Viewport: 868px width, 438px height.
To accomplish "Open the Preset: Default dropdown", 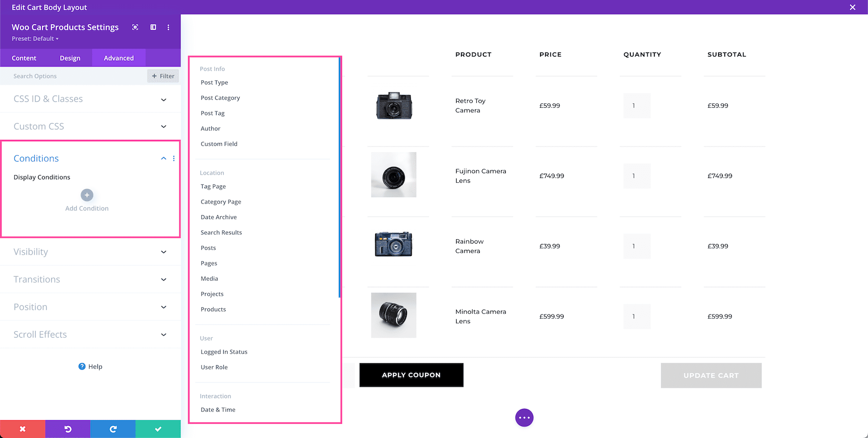I will point(34,39).
